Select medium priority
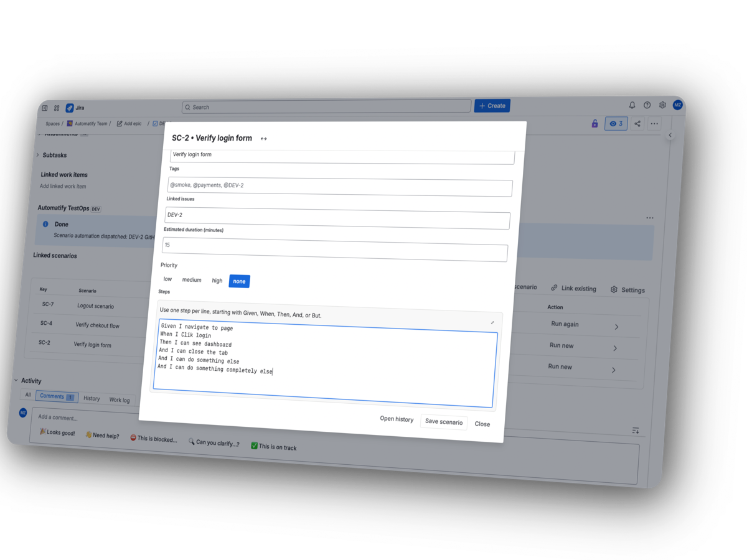747x560 pixels. (192, 280)
